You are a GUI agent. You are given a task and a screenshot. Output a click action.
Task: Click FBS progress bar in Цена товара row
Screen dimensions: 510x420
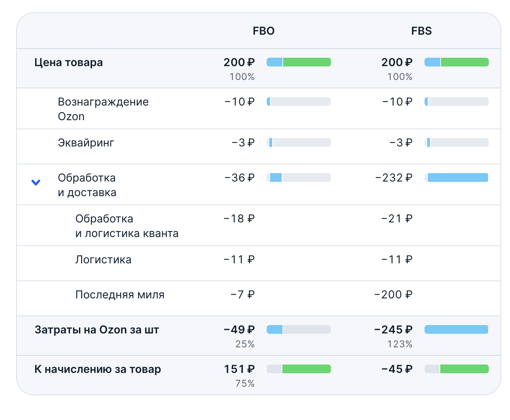[456, 62]
